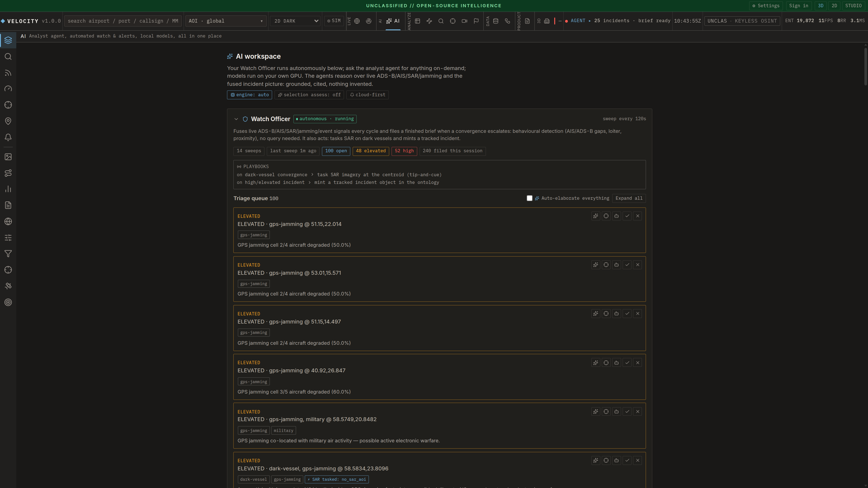Click the Sign in button
Viewport: 868px width, 488px height.
[x=799, y=6]
